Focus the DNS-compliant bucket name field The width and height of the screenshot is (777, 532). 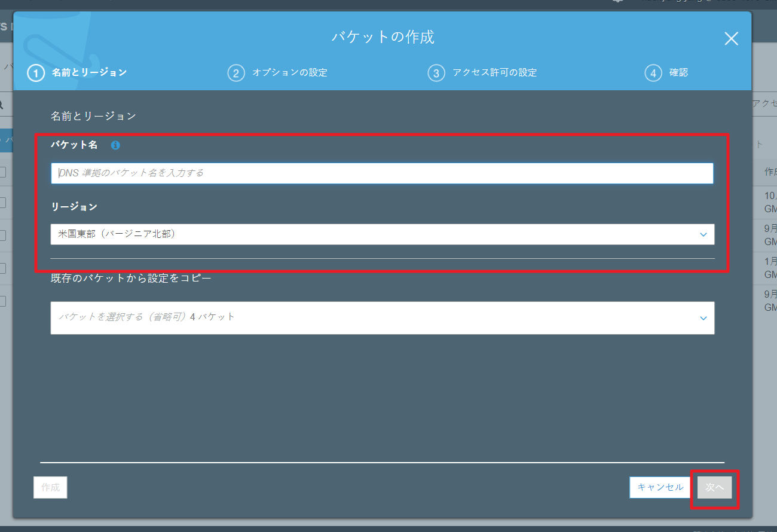point(382,173)
